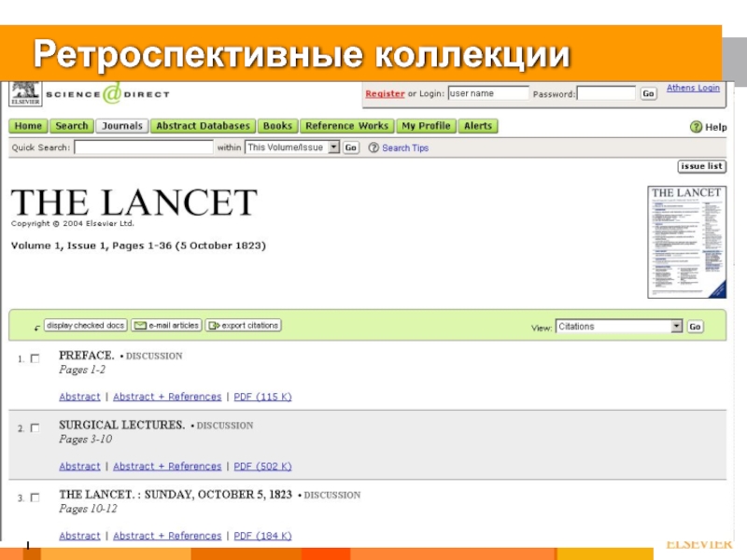Click The Lancet cover thumbnail
747x560 pixels.
pos(687,242)
